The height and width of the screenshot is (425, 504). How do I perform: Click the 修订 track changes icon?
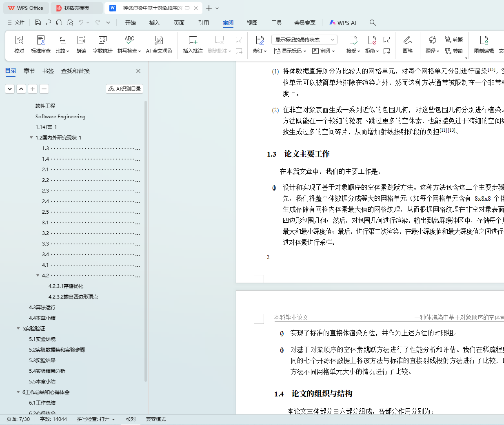(x=260, y=40)
